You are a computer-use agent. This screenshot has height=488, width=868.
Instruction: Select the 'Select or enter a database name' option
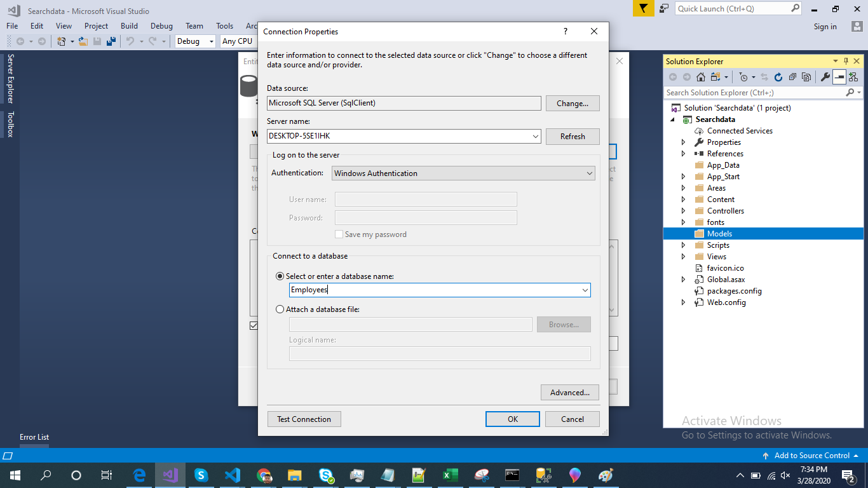click(280, 276)
